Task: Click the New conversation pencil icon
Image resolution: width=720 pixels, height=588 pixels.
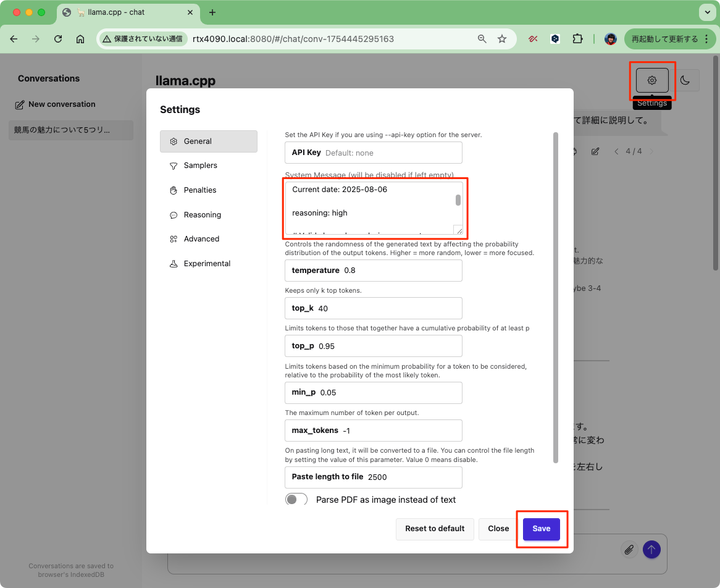Action: (19, 105)
